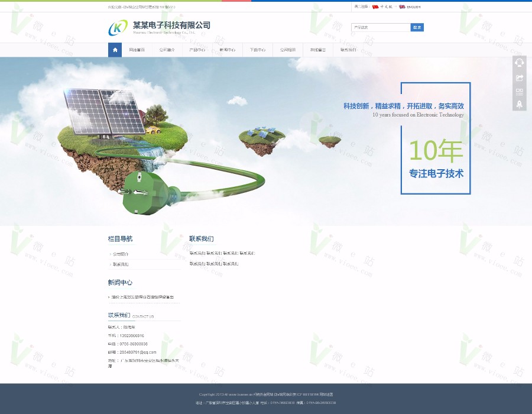
Task: Open the 在线留言 menu item
Action: [318, 50]
